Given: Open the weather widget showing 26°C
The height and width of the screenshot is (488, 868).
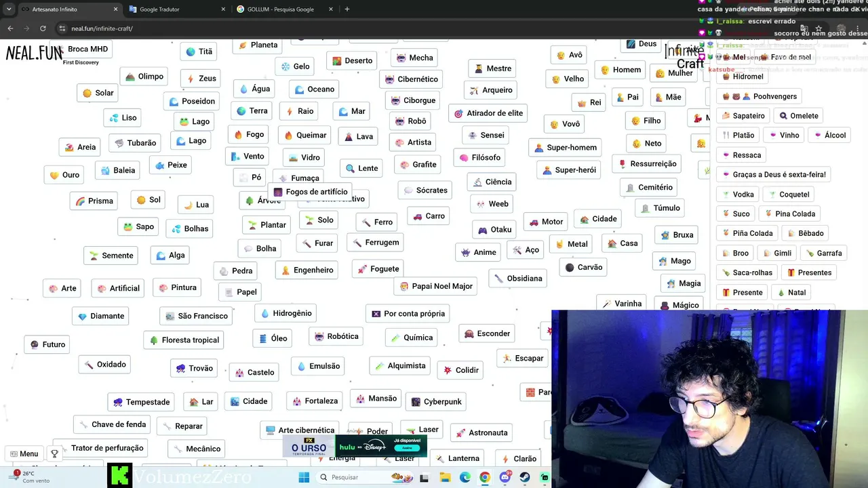Looking at the screenshot, I should point(31,476).
